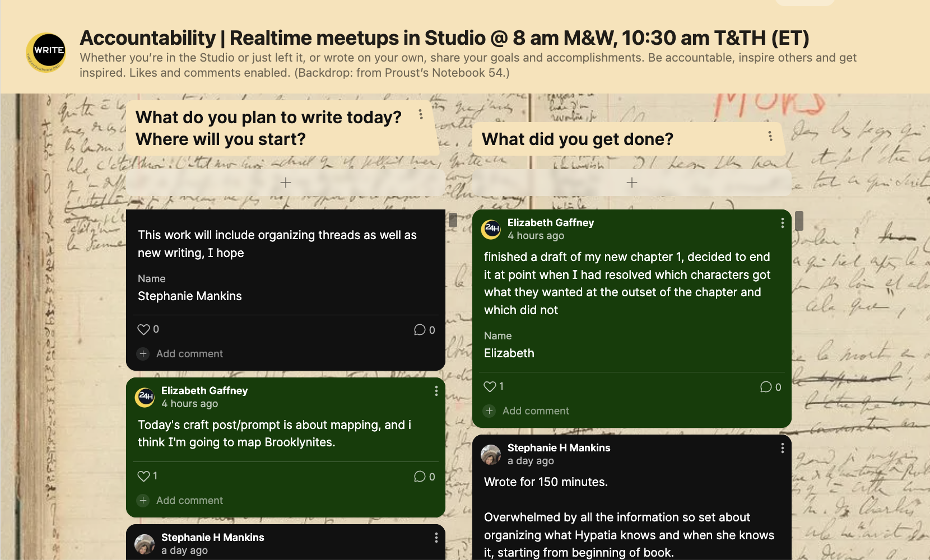Open comments on the 'new chapter 1' post
The height and width of the screenshot is (560, 930).
[x=766, y=387]
